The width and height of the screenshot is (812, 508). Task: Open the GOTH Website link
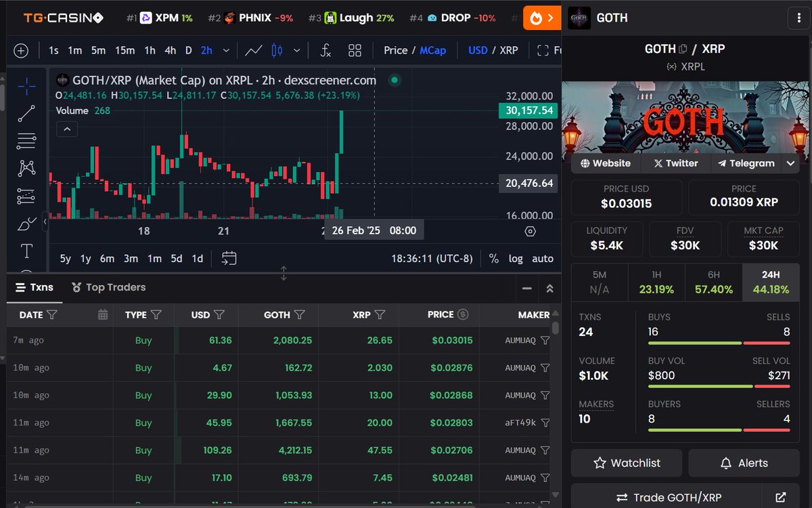point(605,163)
